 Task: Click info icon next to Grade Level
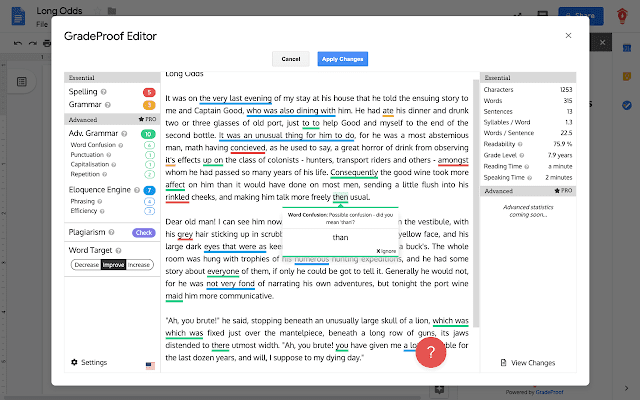click(522, 155)
